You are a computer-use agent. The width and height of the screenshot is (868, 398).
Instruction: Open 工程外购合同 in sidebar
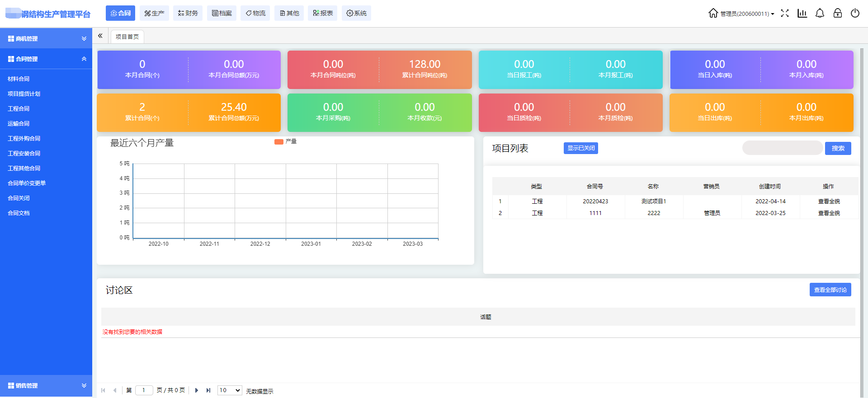(x=24, y=138)
